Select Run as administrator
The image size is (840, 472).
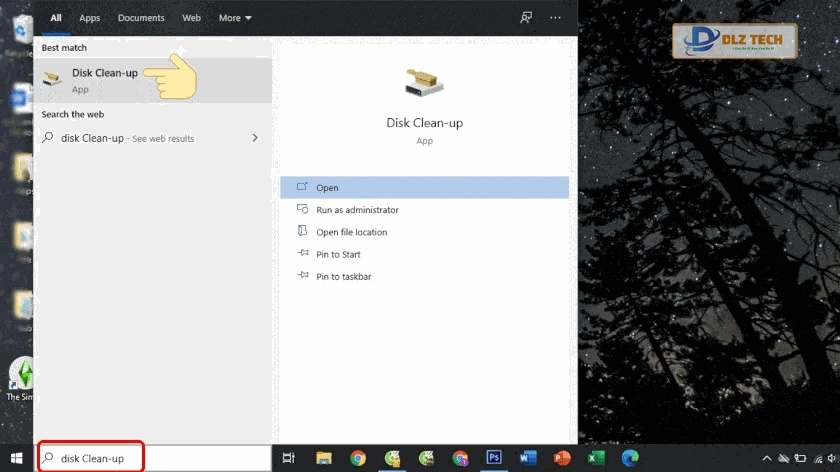click(357, 210)
